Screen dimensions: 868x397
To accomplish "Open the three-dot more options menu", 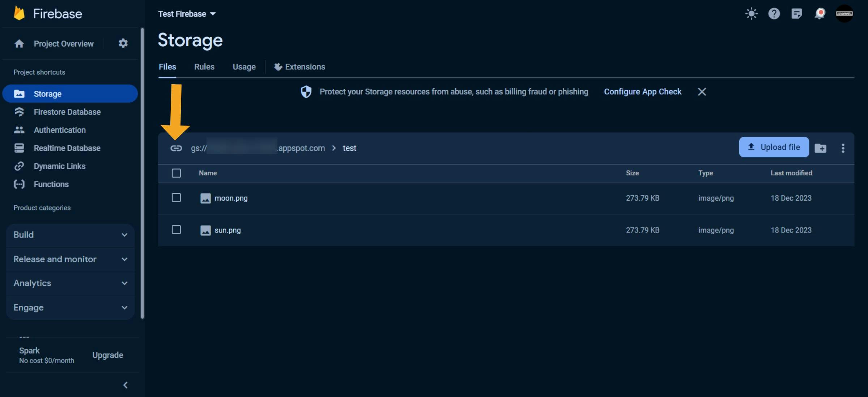I will (x=843, y=148).
